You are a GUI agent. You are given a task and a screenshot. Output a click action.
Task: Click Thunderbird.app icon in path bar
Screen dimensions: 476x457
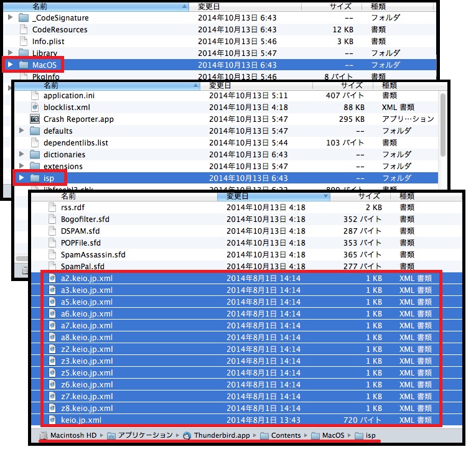[x=187, y=435]
